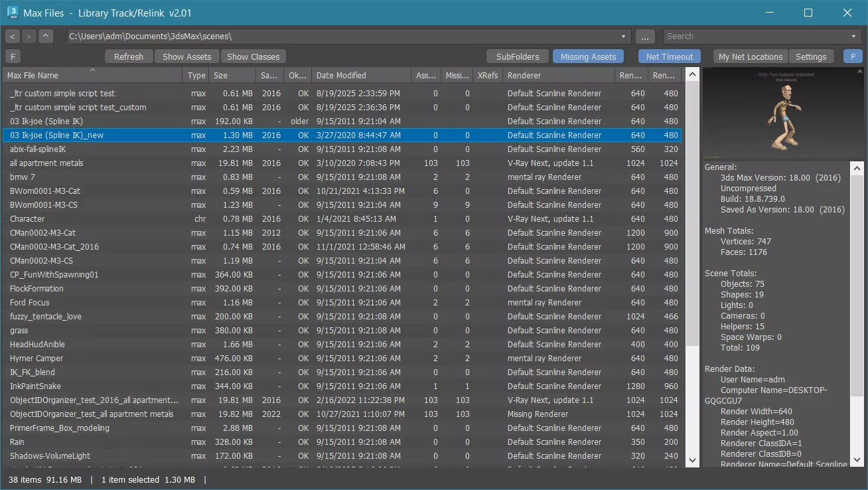Toggle the Net Timeout option
868x490 pixels.
669,56
